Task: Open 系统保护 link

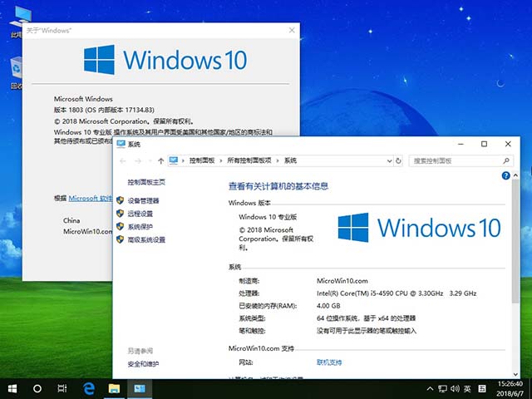Action: click(x=140, y=227)
